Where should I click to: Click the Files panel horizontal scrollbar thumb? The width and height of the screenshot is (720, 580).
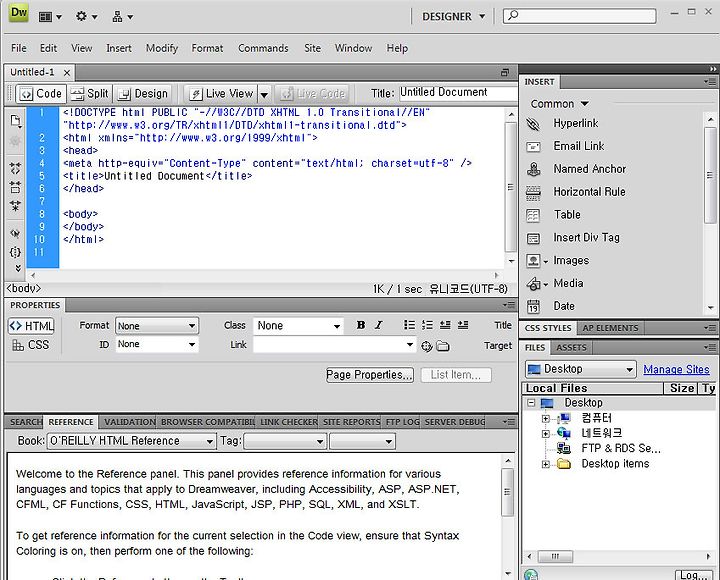point(555,557)
